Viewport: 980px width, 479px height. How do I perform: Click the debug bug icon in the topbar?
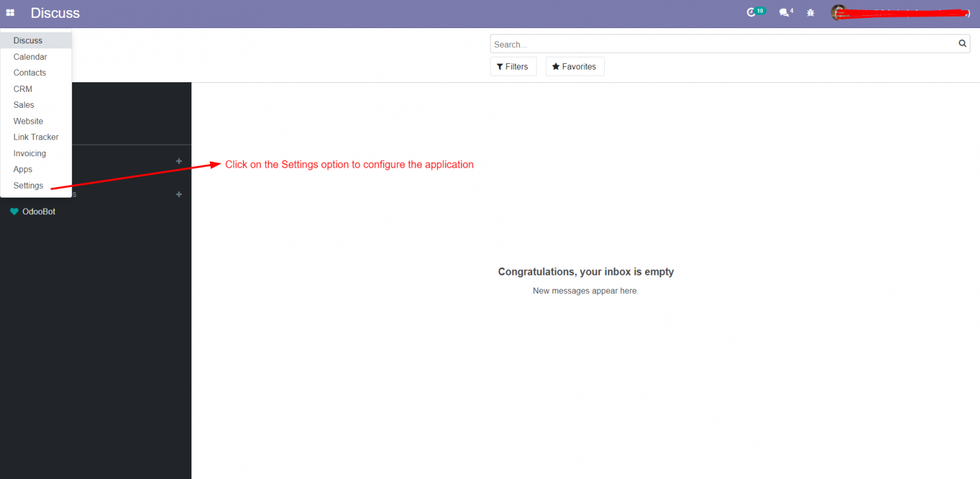point(810,12)
